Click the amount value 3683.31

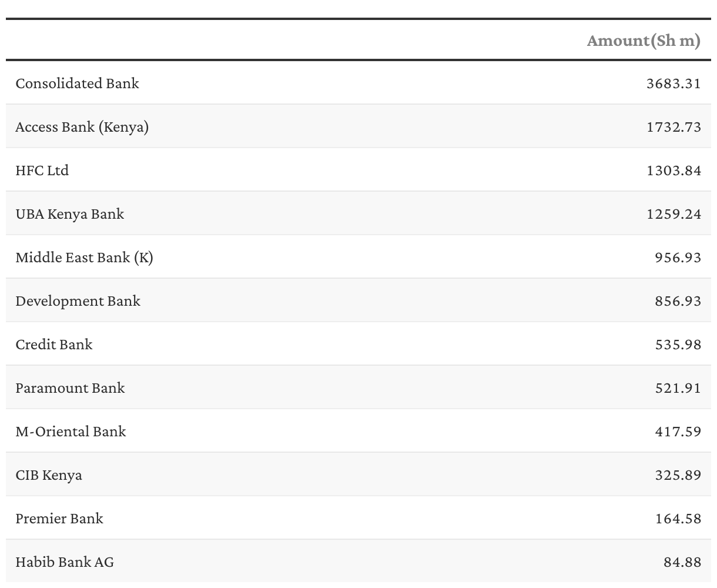674,83
